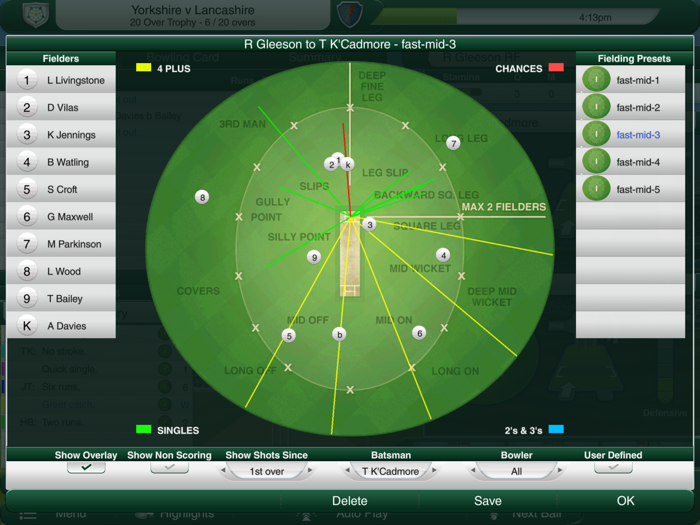Open the Bowler All selector
This screenshot has width=700, height=525.
pyautogui.click(x=517, y=471)
